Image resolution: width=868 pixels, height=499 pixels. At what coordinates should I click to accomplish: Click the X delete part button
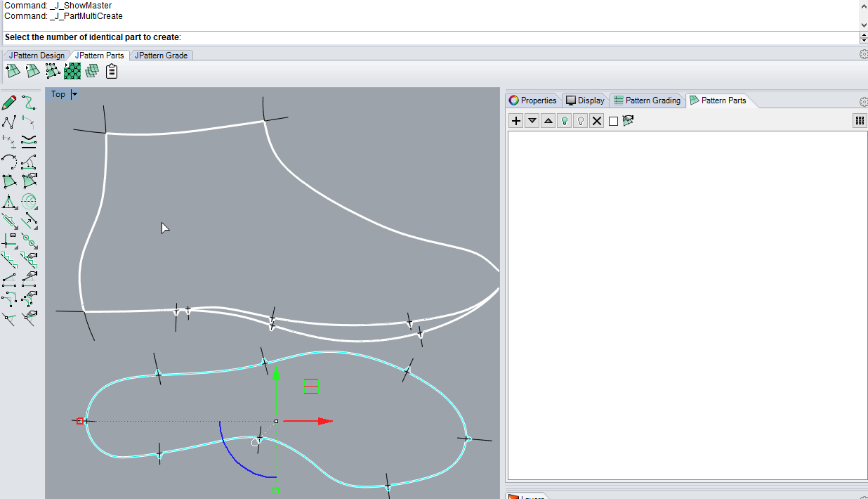click(x=597, y=121)
